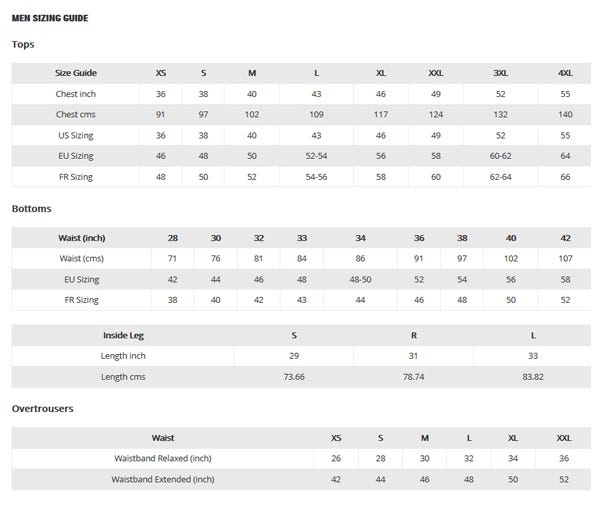The image size is (609, 516).
Task: Click the 4XL column header
Action: (x=565, y=73)
